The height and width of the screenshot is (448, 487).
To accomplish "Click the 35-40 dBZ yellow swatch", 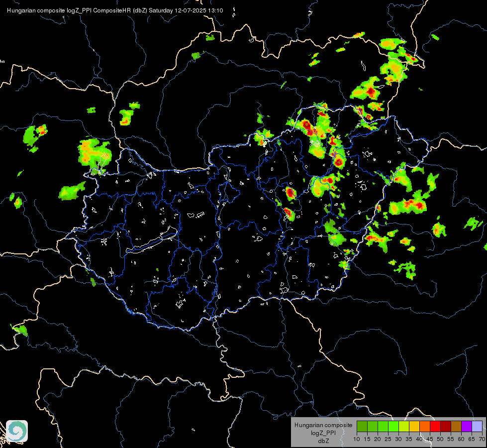I will [414, 427].
